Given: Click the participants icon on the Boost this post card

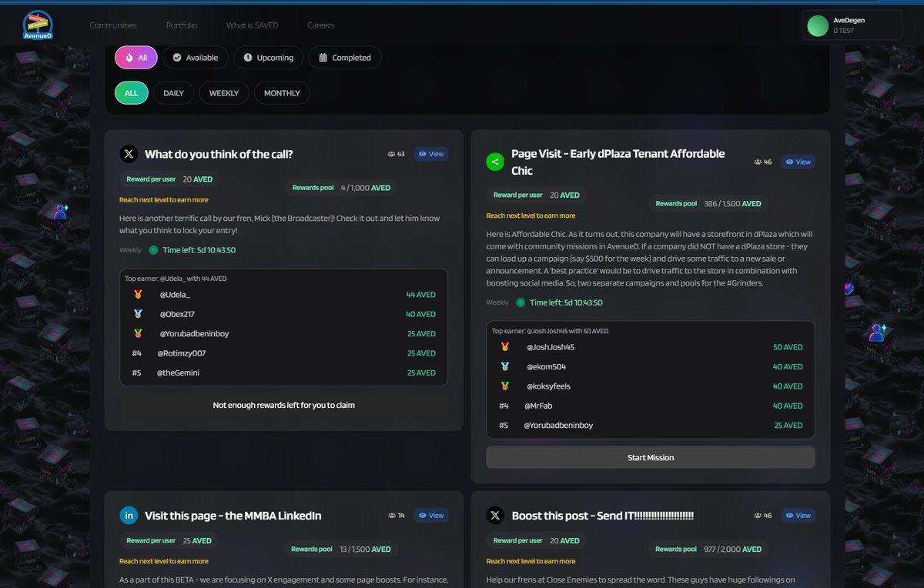Looking at the screenshot, I should click(758, 516).
